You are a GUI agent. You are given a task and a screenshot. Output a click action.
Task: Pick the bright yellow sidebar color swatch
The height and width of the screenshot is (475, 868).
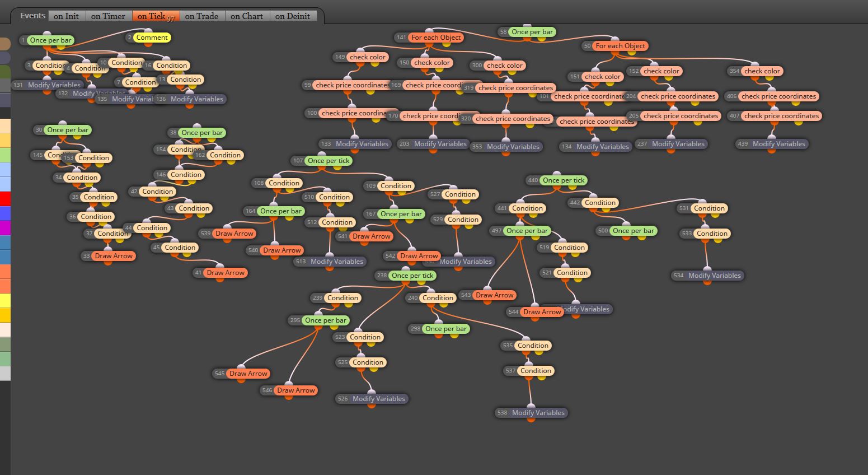5,300
